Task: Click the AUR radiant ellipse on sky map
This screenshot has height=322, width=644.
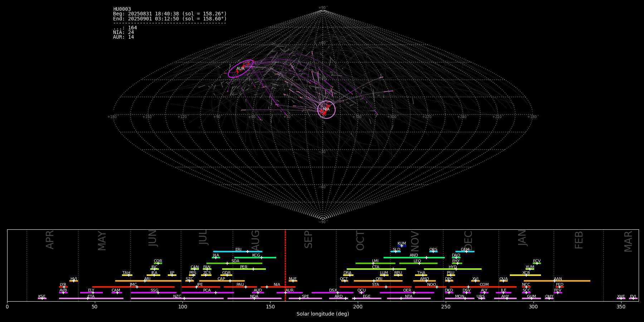Action: tap(241, 69)
